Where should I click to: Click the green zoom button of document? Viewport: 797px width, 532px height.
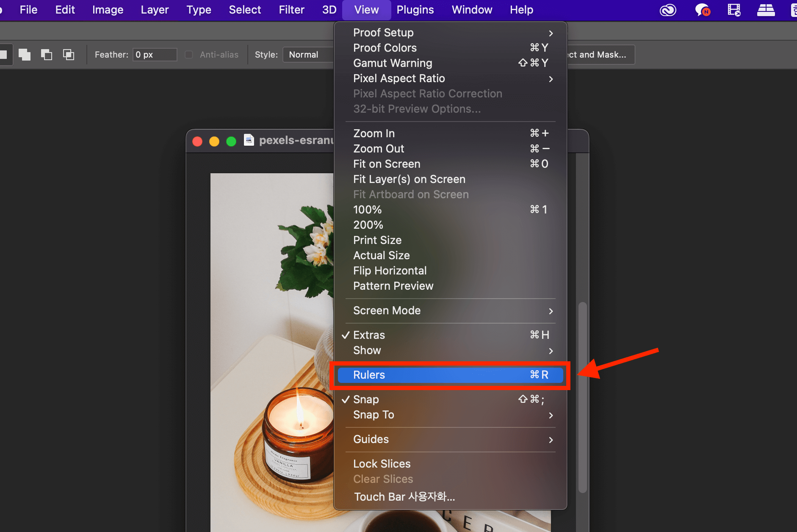coord(231,141)
